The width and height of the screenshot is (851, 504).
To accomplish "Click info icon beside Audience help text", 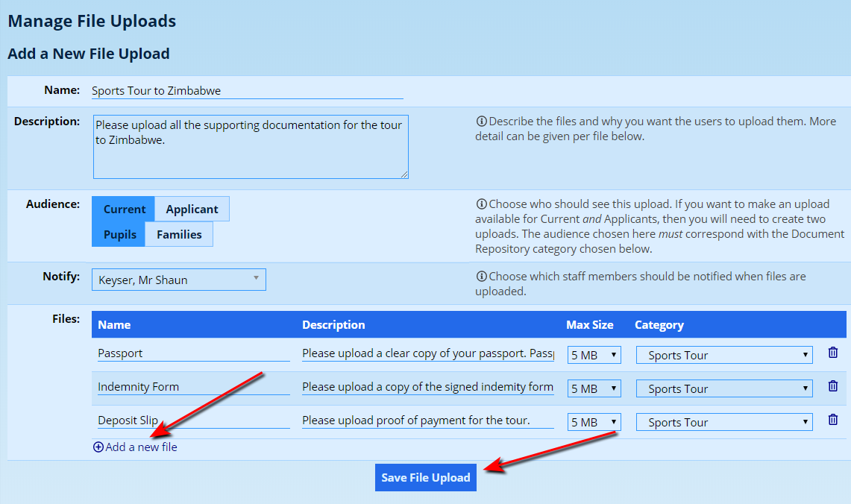I will tap(481, 204).
